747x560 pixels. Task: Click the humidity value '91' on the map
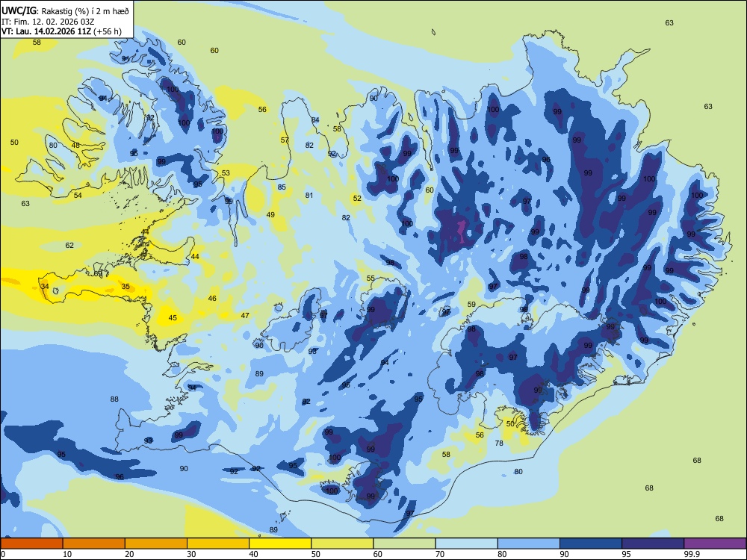(125, 58)
